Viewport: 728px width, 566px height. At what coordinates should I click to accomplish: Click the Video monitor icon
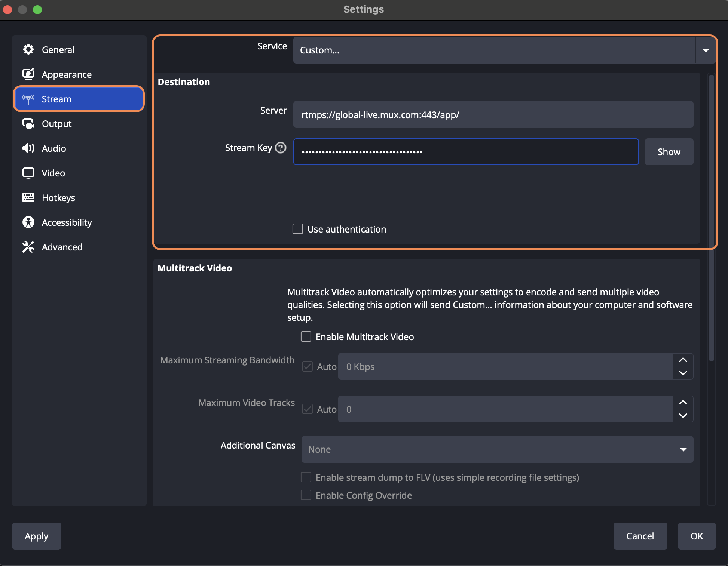click(x=28, y=173)
